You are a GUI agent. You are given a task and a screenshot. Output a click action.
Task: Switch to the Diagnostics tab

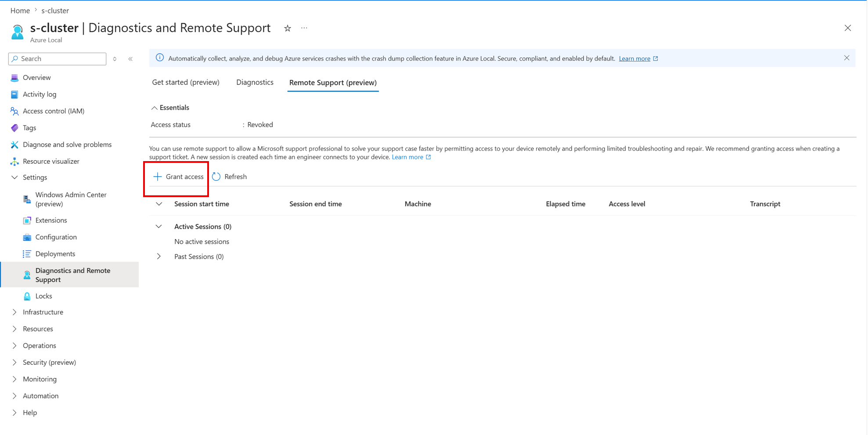(255, 83)
